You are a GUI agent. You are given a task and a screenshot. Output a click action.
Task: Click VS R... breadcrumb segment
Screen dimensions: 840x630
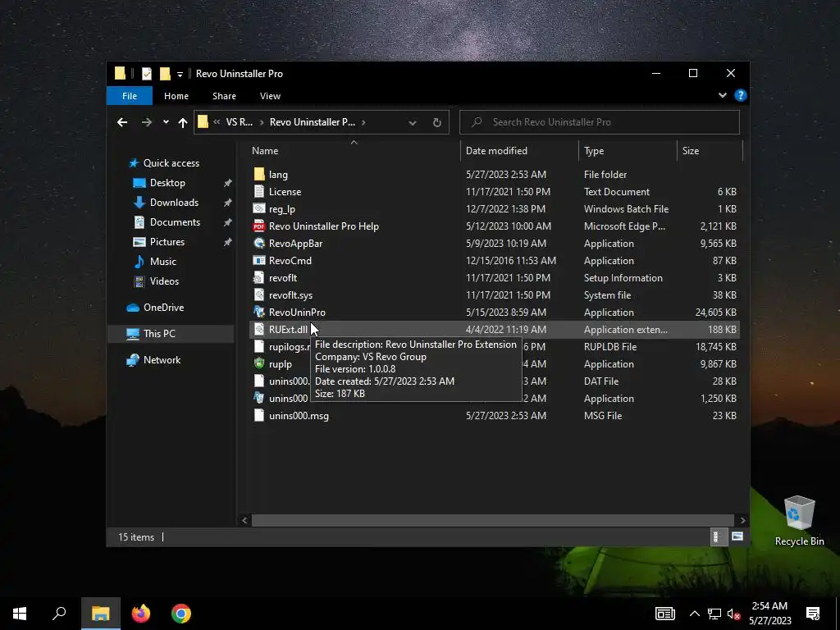(239, 122)
